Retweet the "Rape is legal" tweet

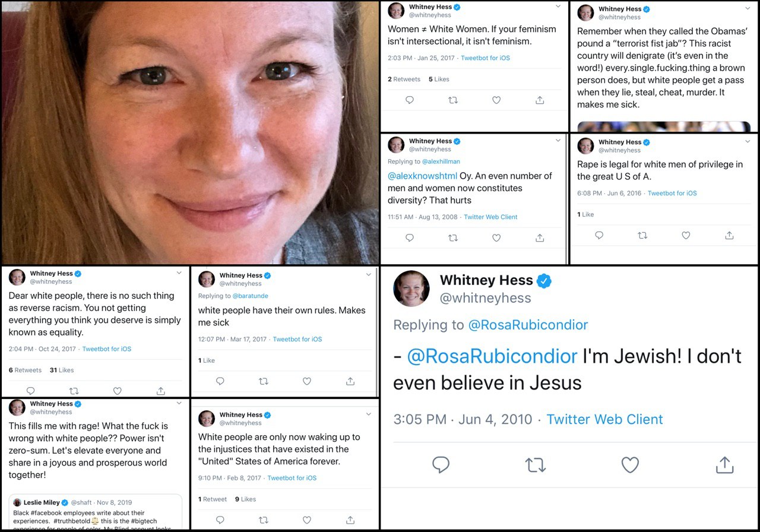click(642, 236)
